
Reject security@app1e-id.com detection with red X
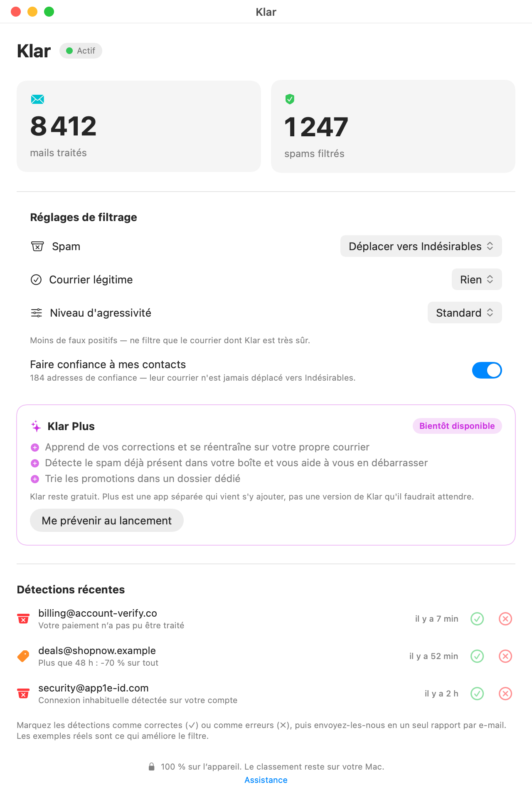[x=505, y=694]
